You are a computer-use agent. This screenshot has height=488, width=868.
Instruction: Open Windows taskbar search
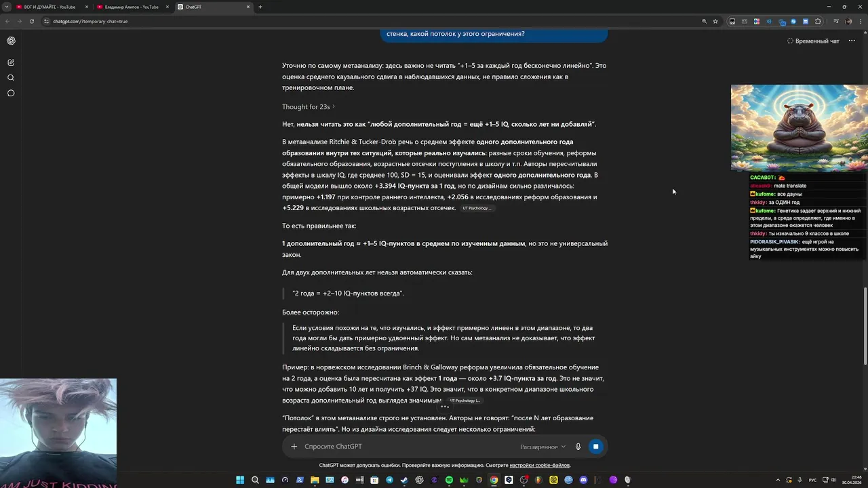click(255, 480)
